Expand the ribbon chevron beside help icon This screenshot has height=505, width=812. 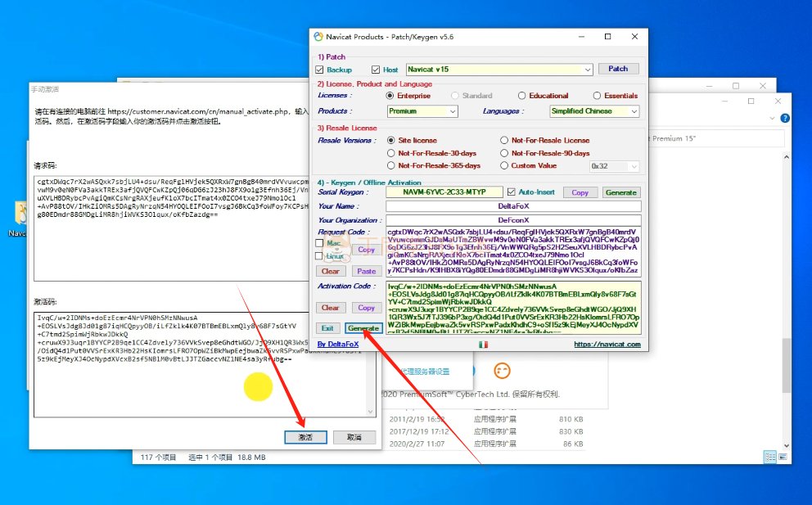click(x=772, y=118)
